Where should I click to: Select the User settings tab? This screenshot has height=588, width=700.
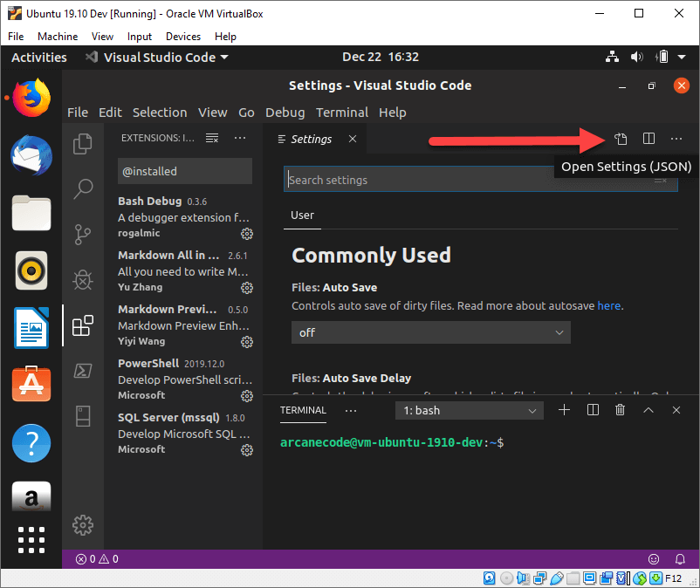click(302, 215)
